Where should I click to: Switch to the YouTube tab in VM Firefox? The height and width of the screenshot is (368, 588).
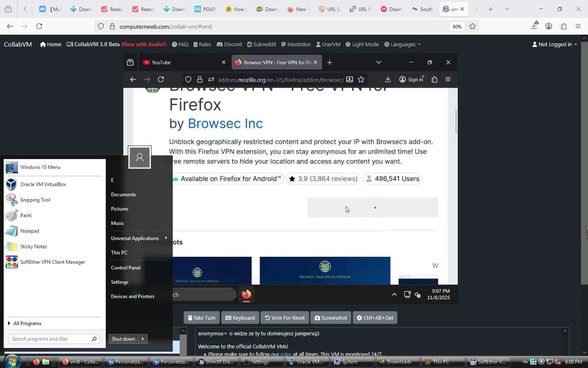click(x=184, y=62)
